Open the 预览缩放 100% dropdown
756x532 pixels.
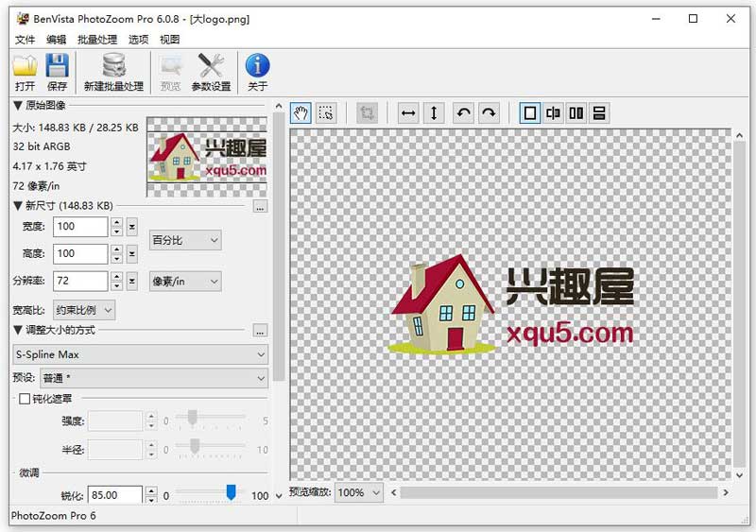coord(359,492)
